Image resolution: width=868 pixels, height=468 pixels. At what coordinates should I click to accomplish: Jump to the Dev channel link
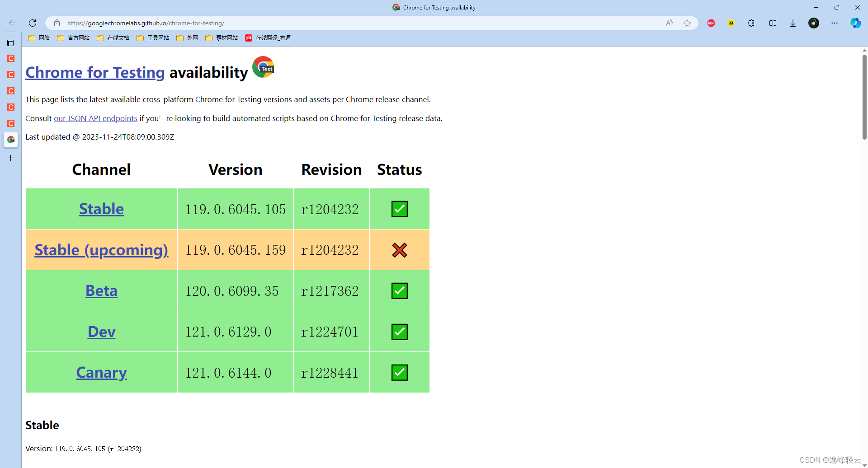pos(101,332)
